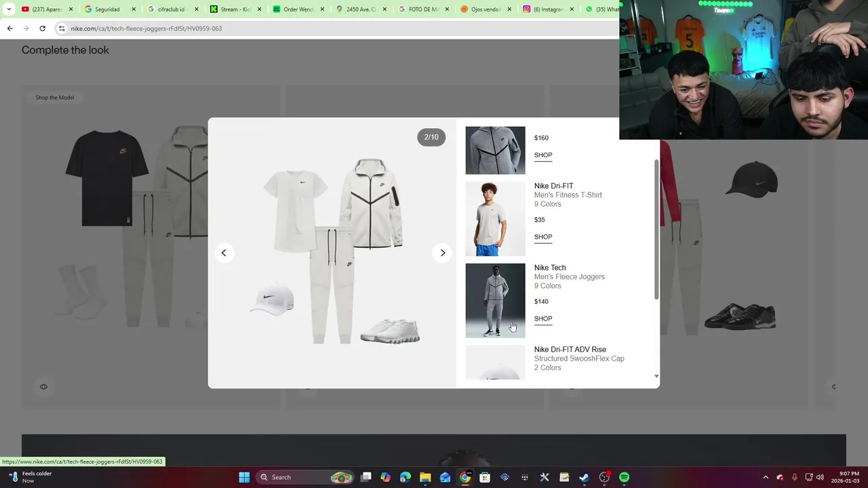This screenshot has height=488, width=868.
Task: Click SHOP for Nike Tech Fleece Joggers
Action: (543, 319)
